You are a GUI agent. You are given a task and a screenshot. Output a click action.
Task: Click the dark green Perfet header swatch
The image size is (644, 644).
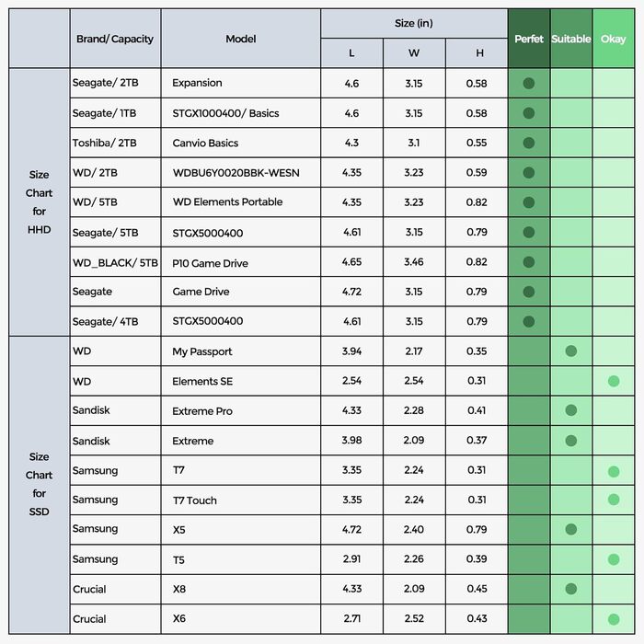point(529,39)
